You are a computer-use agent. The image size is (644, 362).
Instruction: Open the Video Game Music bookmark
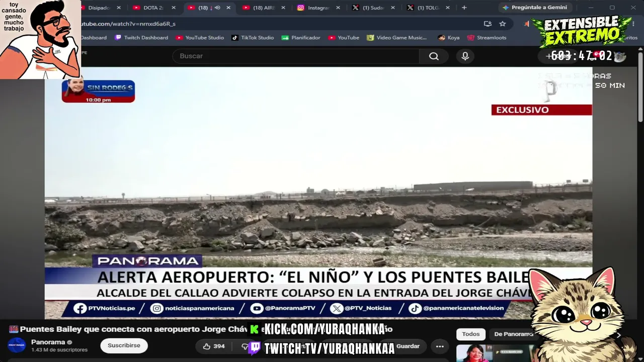[x=396, y=38]
